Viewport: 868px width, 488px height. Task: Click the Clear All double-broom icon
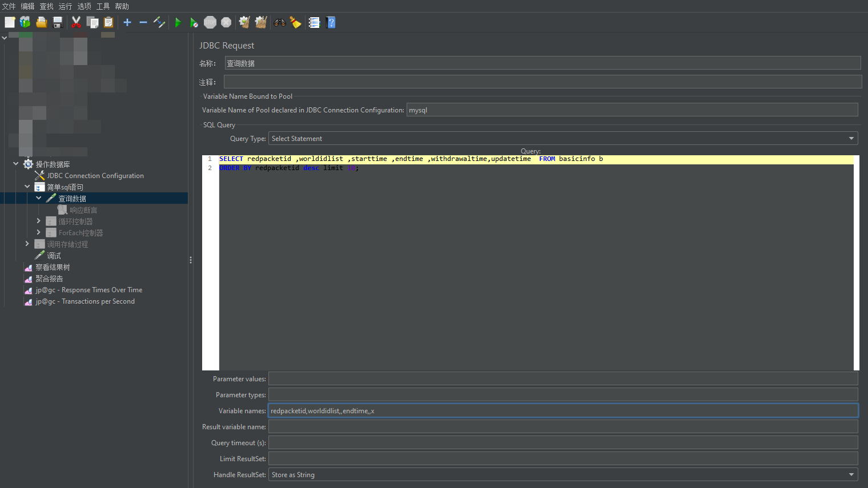[x=261, y=22]
